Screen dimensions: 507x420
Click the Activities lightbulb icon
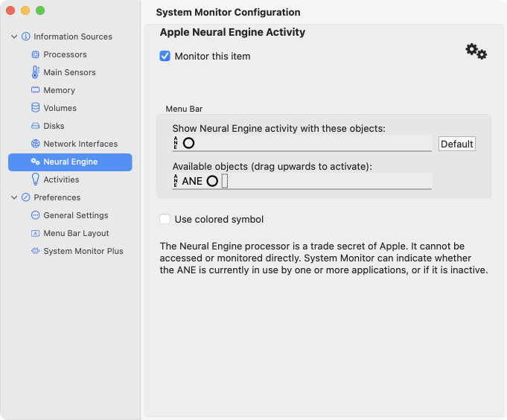[x=35, y=179]
